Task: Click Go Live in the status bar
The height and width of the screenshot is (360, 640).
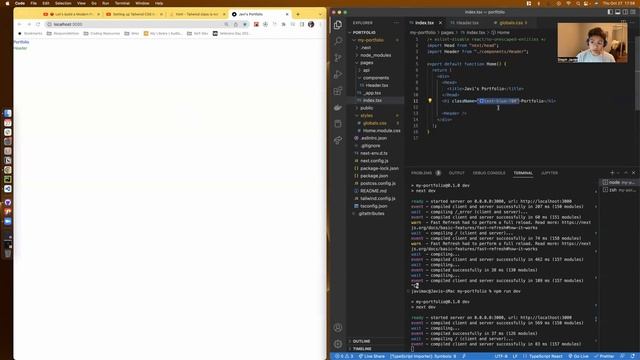Action: pos(578,356)
